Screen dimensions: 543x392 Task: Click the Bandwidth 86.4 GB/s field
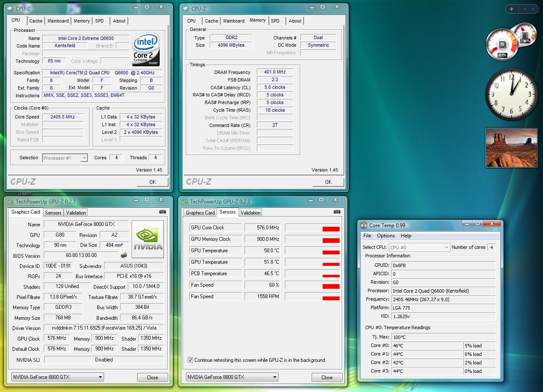[x=142, y=318]
